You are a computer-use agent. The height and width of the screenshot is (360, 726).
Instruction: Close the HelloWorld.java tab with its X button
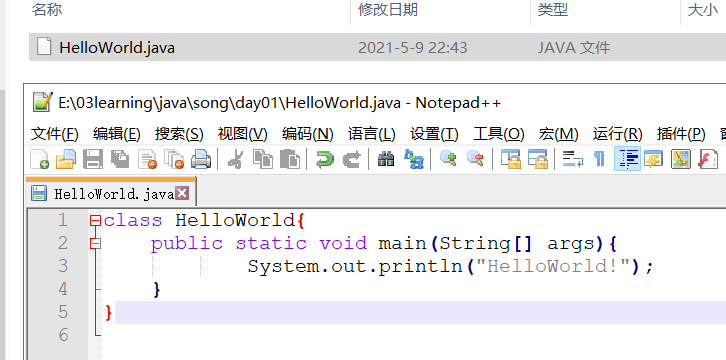(182, 193)
